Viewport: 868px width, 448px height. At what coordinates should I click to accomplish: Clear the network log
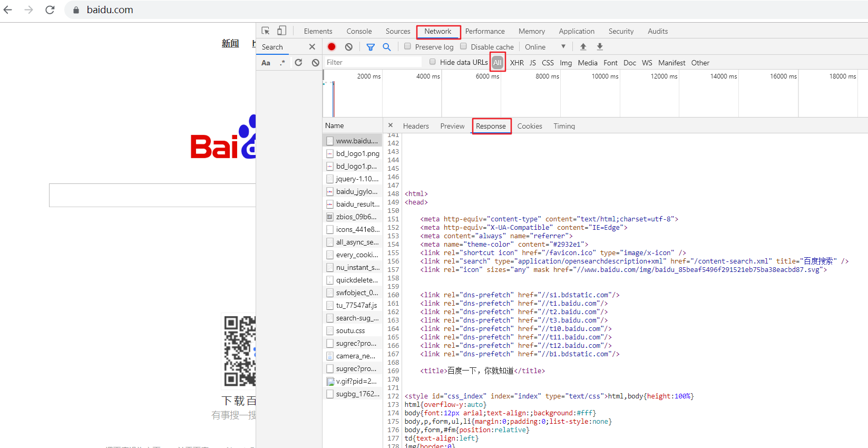pos(349,47)
